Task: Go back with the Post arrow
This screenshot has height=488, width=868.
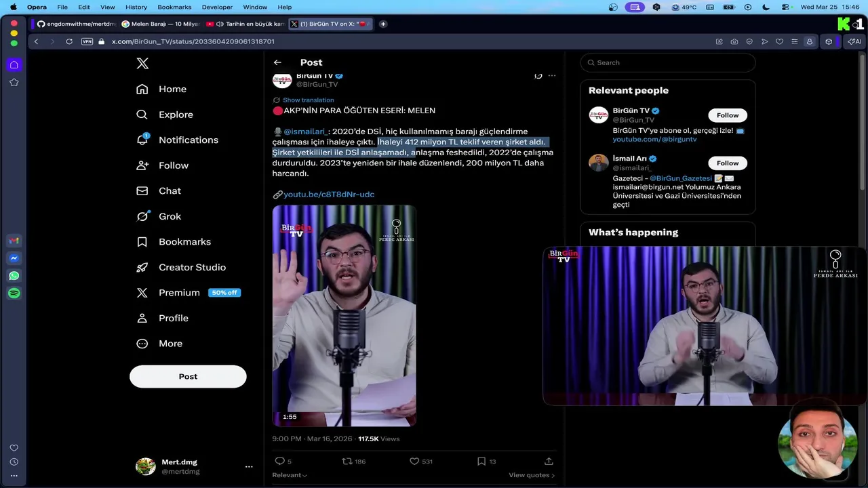Action: [x=277, y=62]
